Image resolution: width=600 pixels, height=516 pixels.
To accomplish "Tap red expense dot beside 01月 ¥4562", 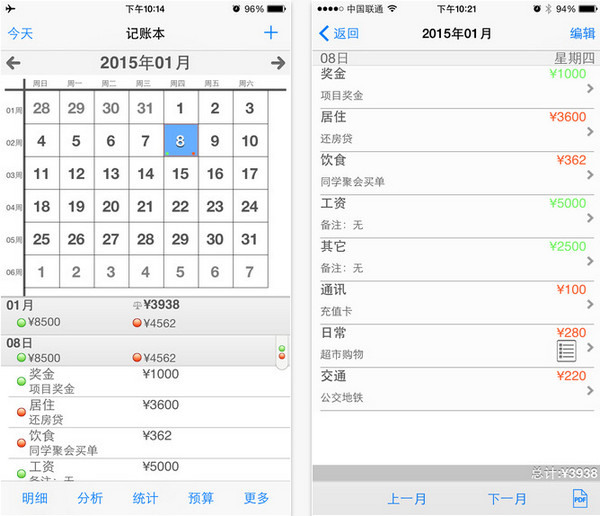I will click(137, 323).
